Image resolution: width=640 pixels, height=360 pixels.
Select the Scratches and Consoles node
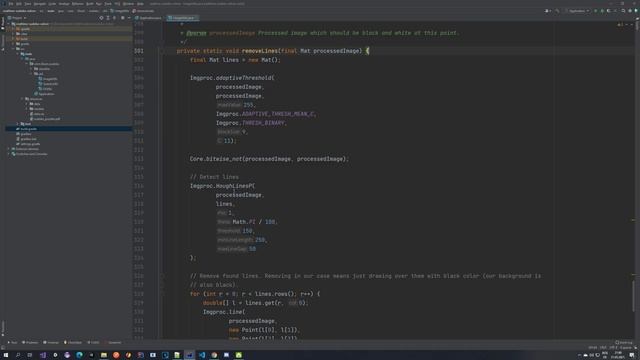point(30,154)
